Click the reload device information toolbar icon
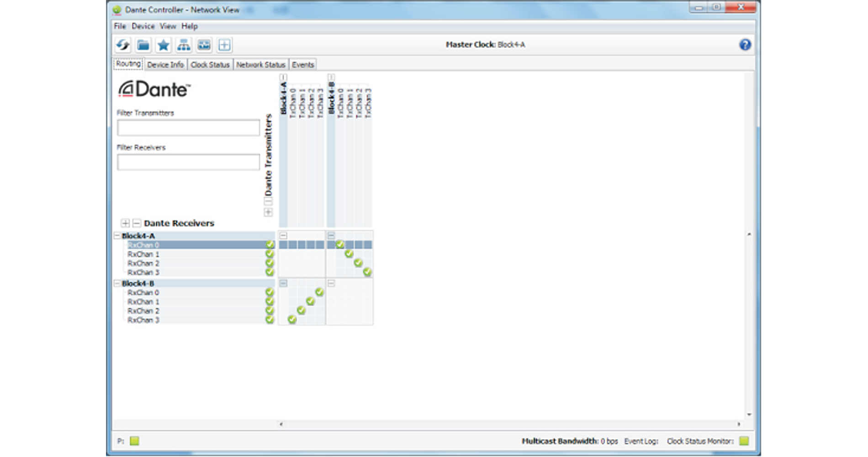 click(123, 45)
